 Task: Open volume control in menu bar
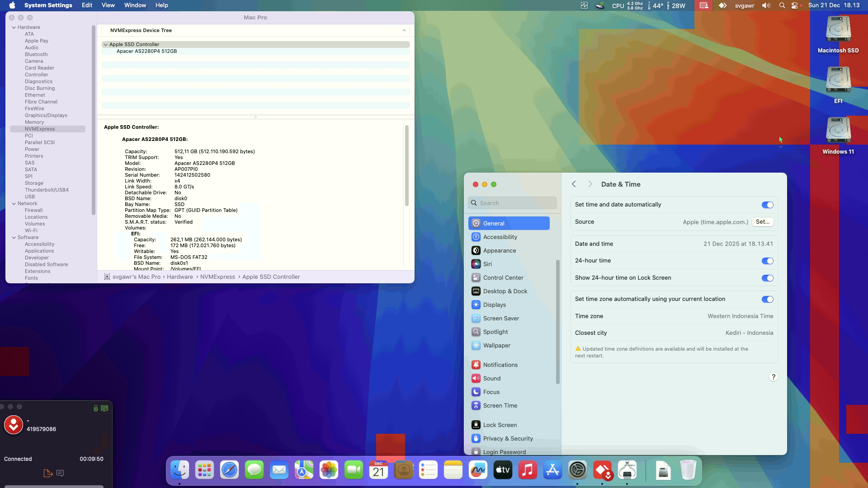pos(766,5)
